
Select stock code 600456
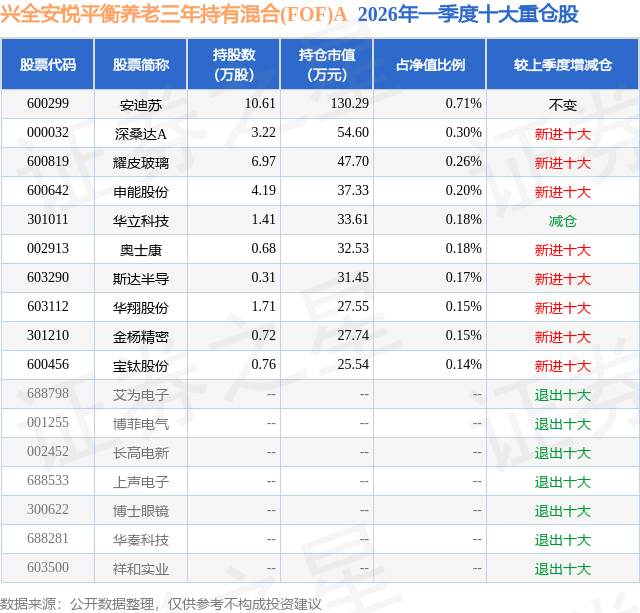click(x=48, y=364)
